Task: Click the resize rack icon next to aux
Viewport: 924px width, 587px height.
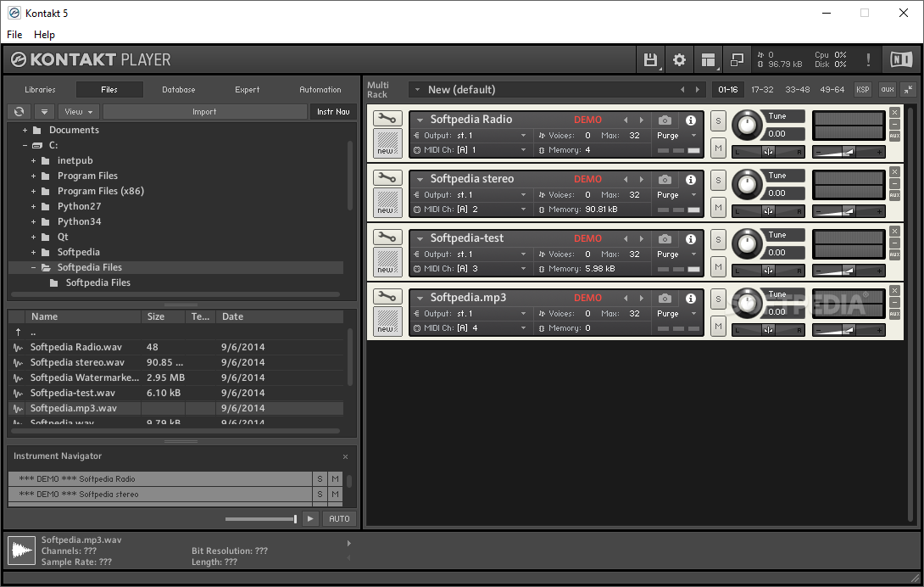Action: tap(908, 90)
